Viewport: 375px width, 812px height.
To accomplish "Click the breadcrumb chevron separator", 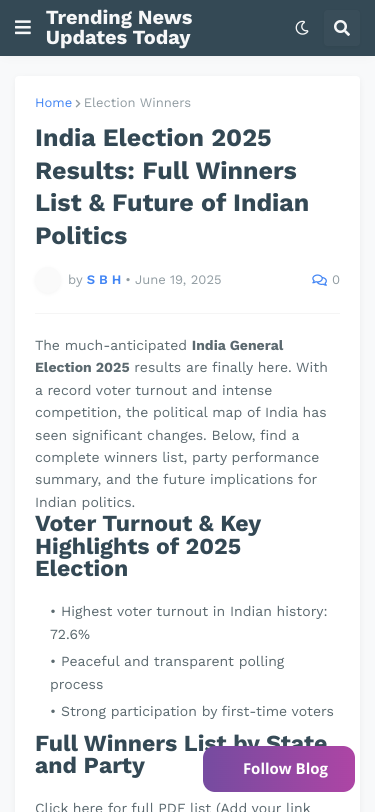I will coord(78,103).
